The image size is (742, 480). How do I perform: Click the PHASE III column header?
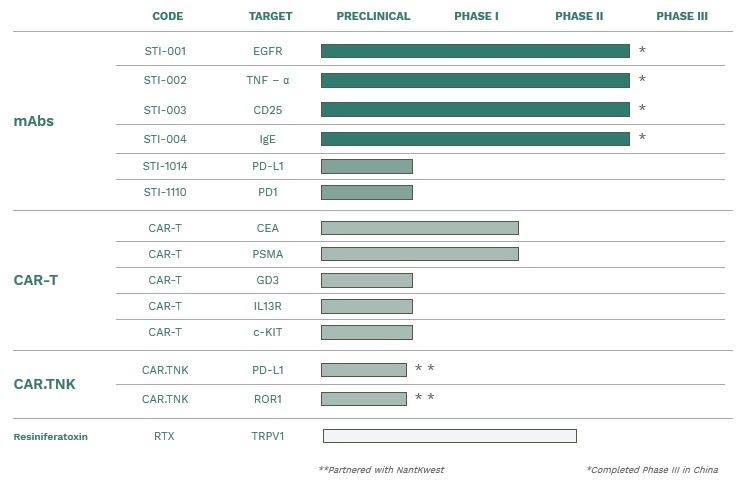tap(681, 16)
